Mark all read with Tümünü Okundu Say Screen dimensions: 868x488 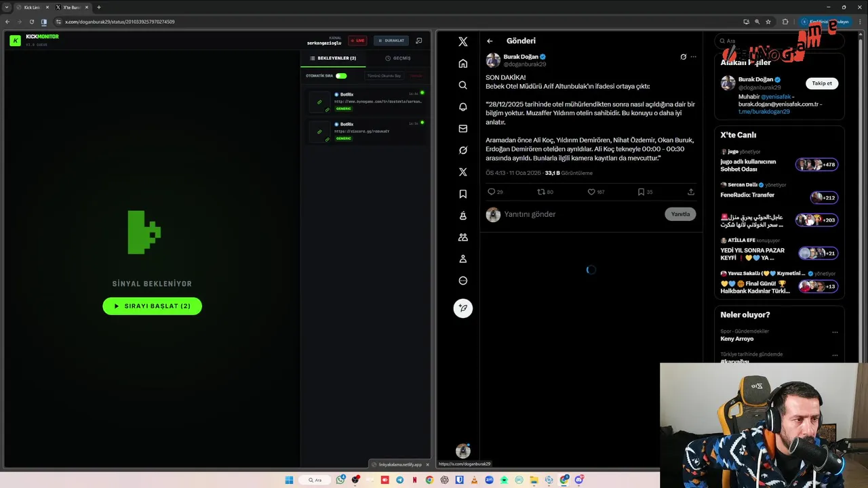point(384,76)
